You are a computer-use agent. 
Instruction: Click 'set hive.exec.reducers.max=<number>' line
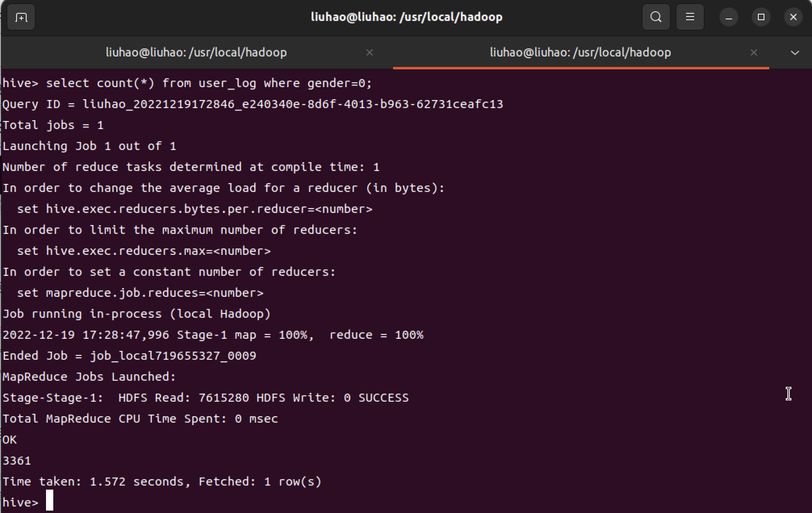point(144,251)
